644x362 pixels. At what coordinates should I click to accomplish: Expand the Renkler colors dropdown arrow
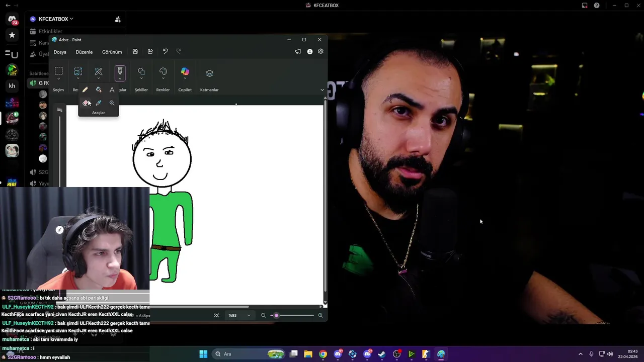point(163,79)
